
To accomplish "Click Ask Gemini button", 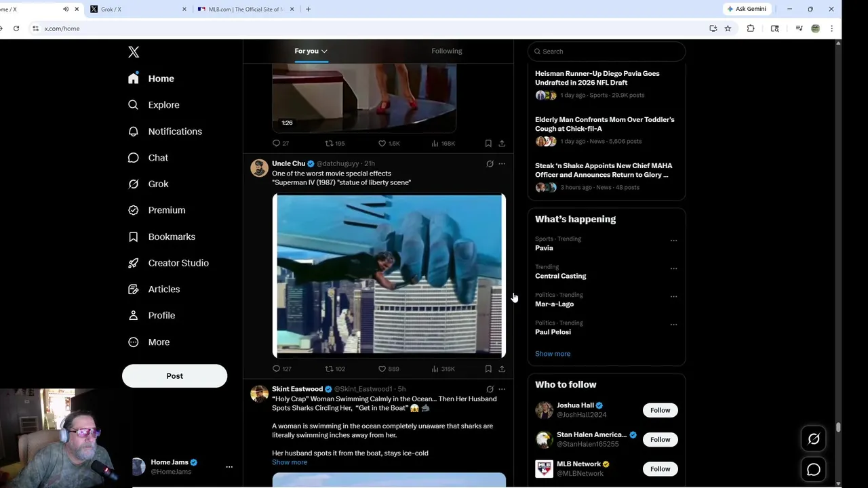I will tap(747, 9).
